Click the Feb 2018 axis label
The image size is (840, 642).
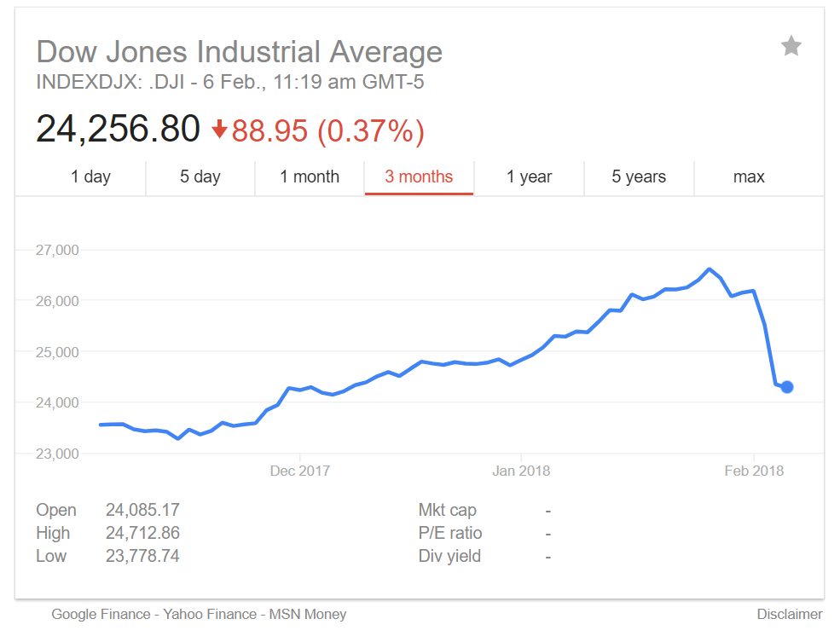coord(754,471)
